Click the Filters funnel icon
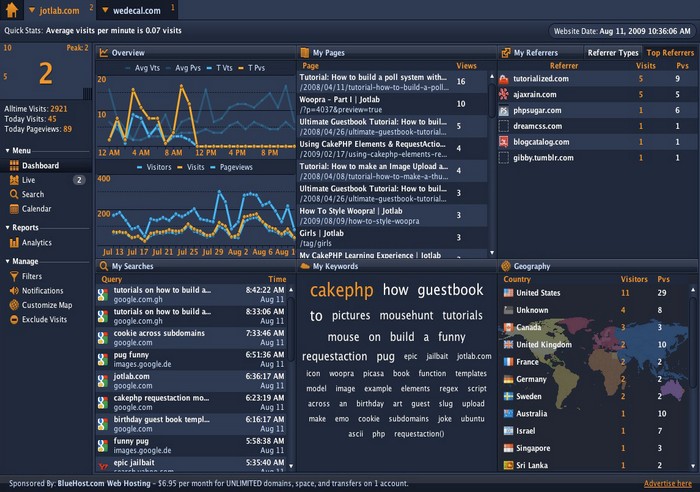This screenshot has width=700, height=492. (14, 276)
